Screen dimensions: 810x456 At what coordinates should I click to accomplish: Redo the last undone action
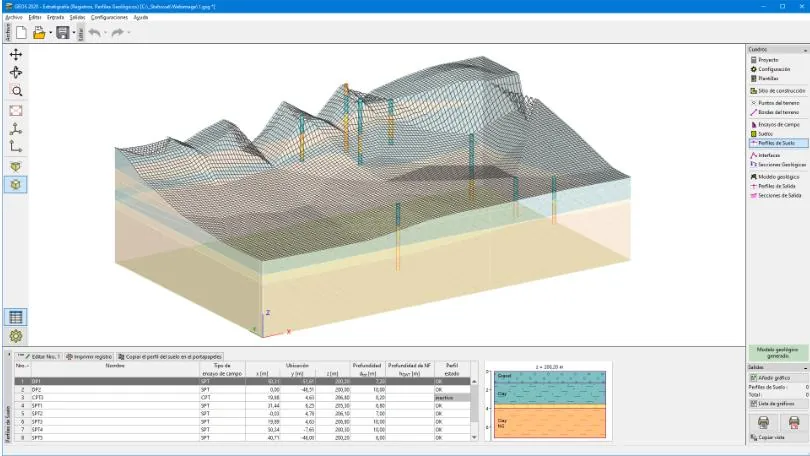(118, 33)
